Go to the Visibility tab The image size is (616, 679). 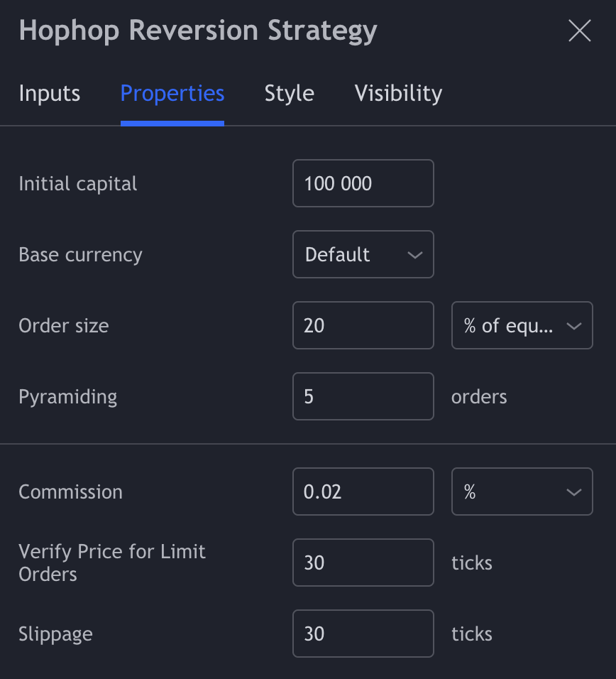(398, 93)
